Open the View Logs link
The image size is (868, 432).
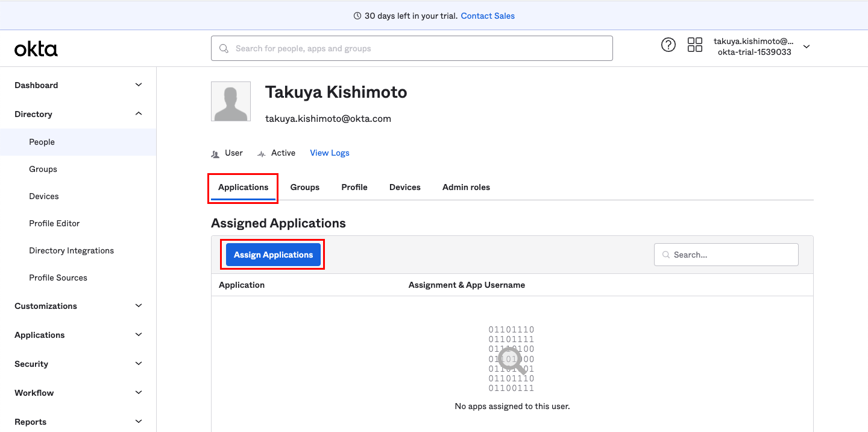pyautogui.click(x=330, y=153)
